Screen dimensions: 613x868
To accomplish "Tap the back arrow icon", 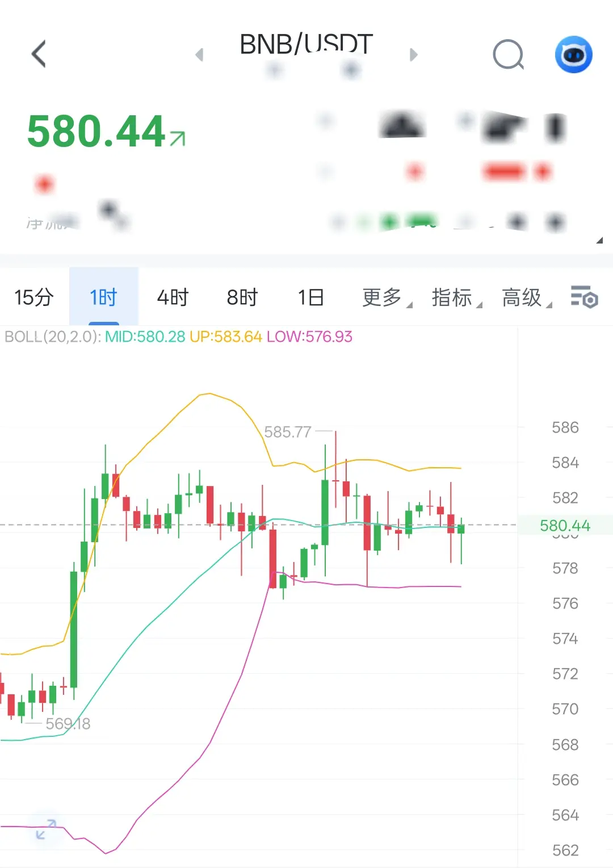I will pos(39,54).
